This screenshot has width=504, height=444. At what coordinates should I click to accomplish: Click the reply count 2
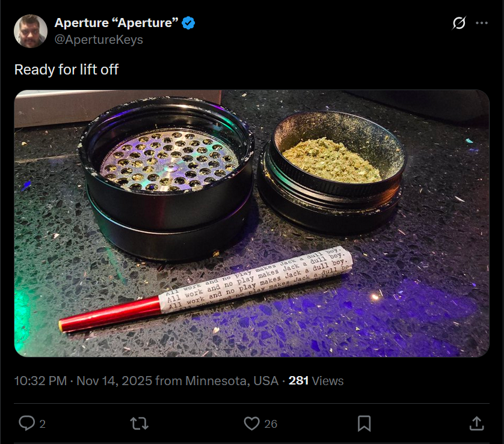[43, 424]
